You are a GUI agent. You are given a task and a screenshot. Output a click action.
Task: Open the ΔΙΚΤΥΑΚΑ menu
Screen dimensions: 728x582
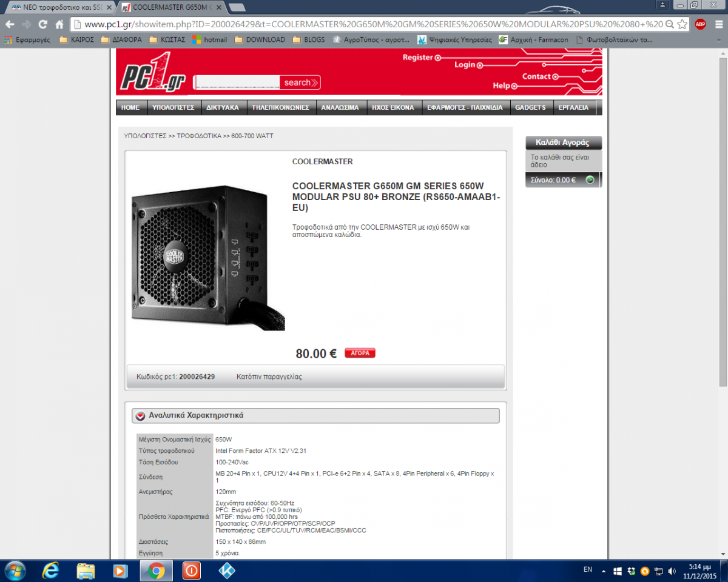point(223,107)
